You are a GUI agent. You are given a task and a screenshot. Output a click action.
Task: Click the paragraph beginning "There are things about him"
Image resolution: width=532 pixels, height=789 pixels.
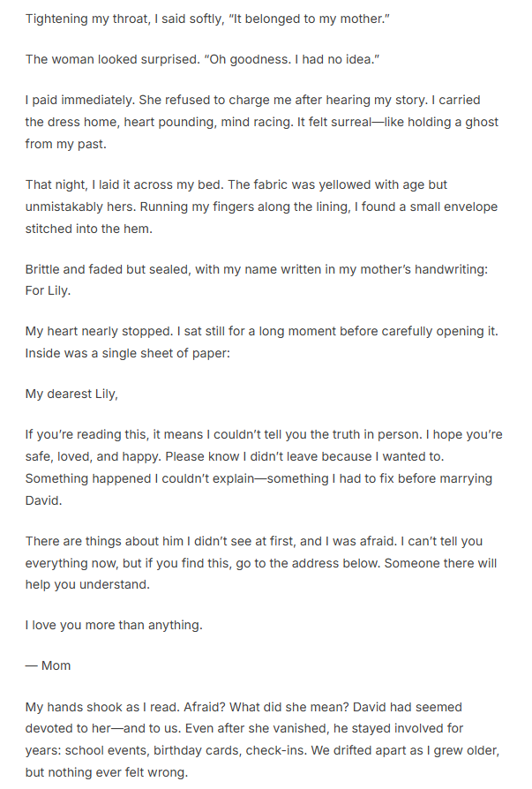coord(261,562)
